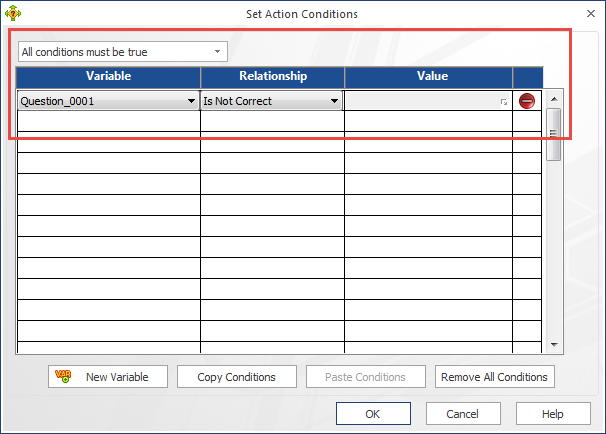Image resolution: width=606 pixels, height=434 pixels.
Task: Click the Set Action Conditions title bar icon
Action: [13, 13]
